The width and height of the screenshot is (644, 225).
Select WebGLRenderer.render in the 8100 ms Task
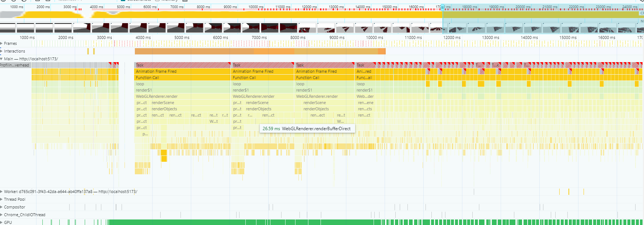tap(325, 96)
